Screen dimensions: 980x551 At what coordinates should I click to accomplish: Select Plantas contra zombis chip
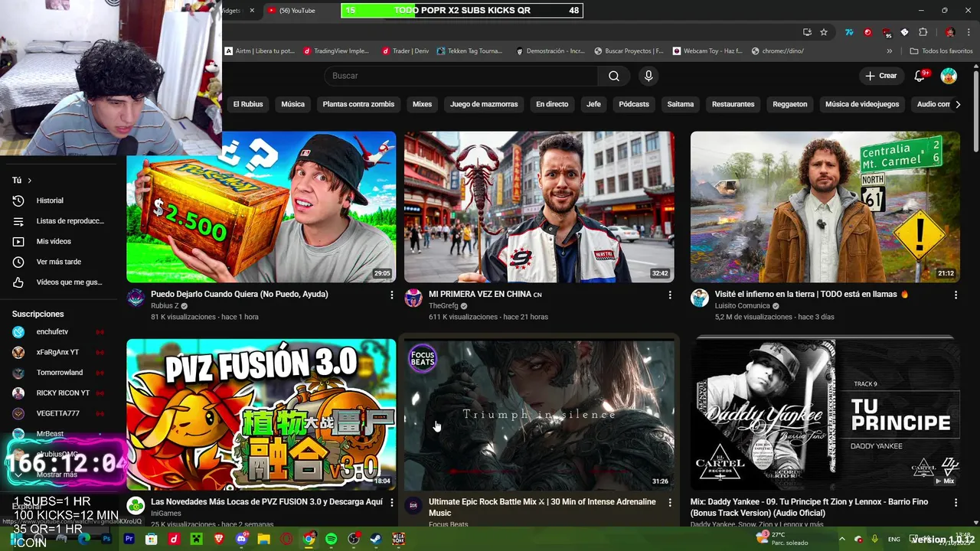[x=358, y=104]
